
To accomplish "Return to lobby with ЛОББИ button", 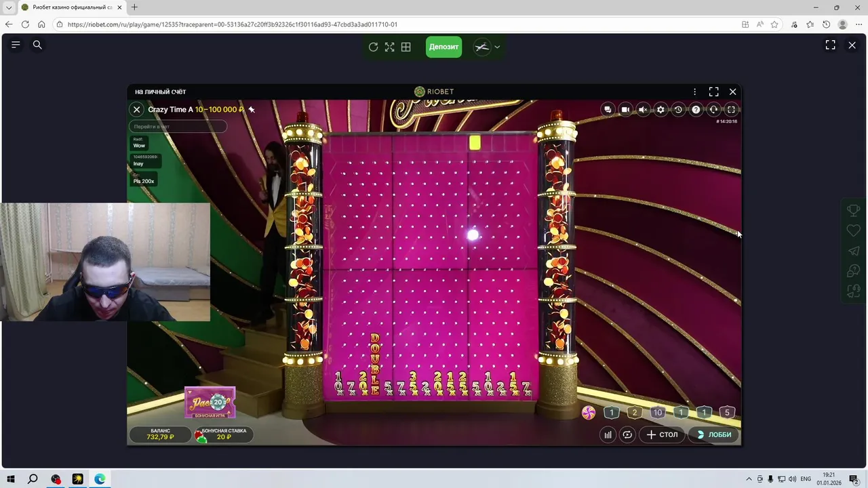I will tap(714, 434).
